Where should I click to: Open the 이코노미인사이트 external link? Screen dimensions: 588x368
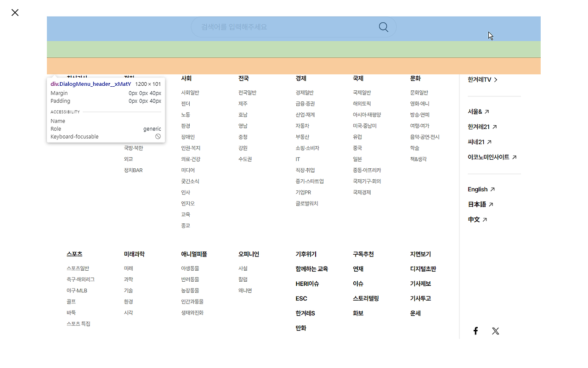492,157
